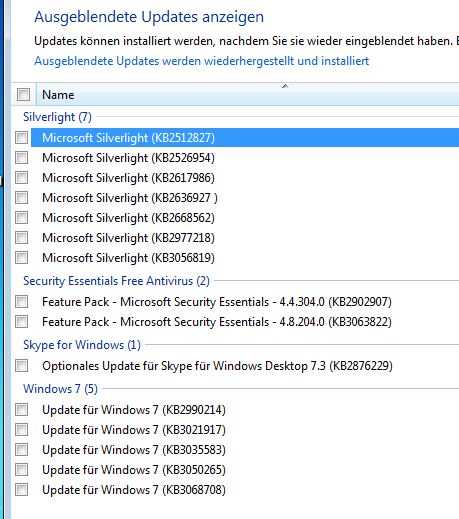
Task: Tick checkbox for Silverlight KB3056819
Action: tap(21, 257)
